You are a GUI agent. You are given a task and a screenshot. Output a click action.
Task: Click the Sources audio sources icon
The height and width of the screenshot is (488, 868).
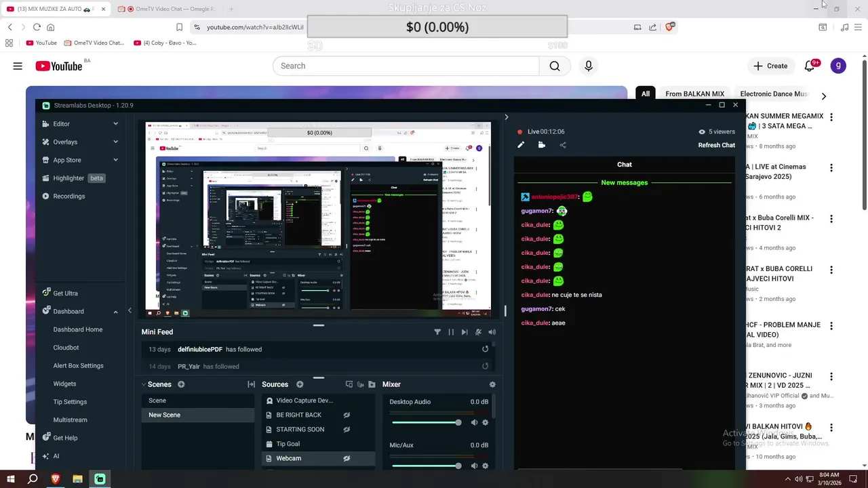(x=361, y=384)
